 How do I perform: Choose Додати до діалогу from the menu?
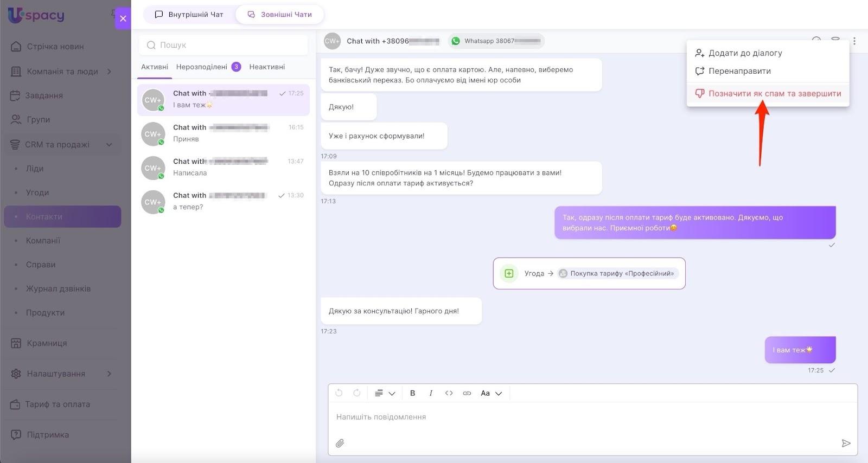[x=768, y=53]
